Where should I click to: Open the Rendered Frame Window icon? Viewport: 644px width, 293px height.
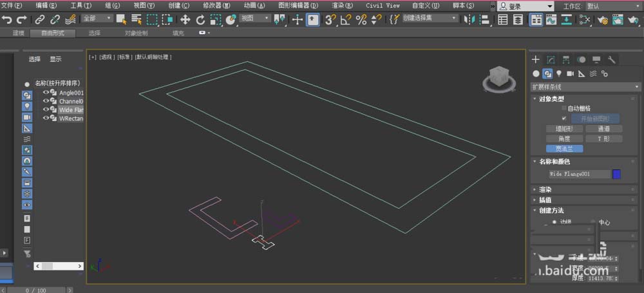click(x=618, y=19)
